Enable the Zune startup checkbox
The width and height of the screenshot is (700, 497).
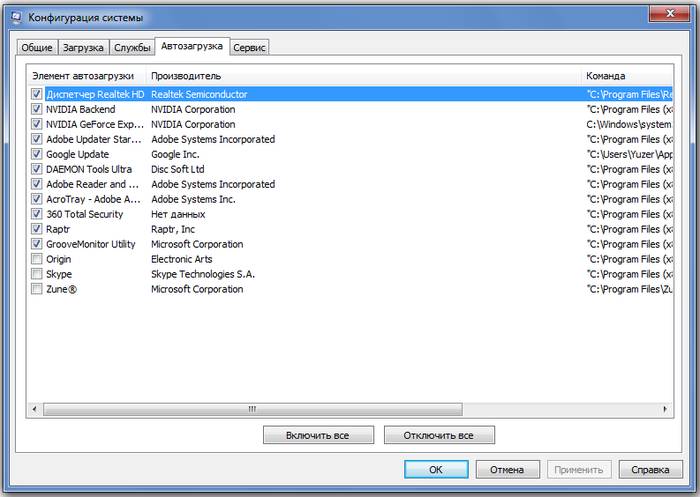point(37,289)
